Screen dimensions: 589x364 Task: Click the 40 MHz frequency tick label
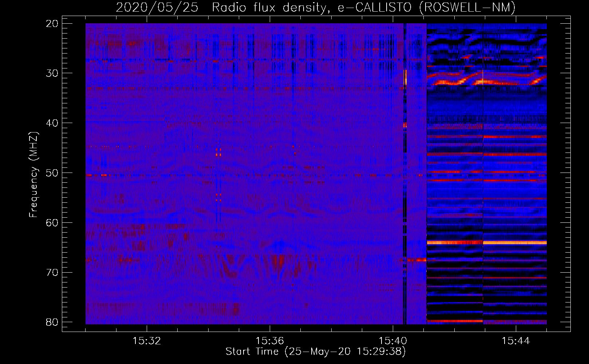[x=52, y=123]
